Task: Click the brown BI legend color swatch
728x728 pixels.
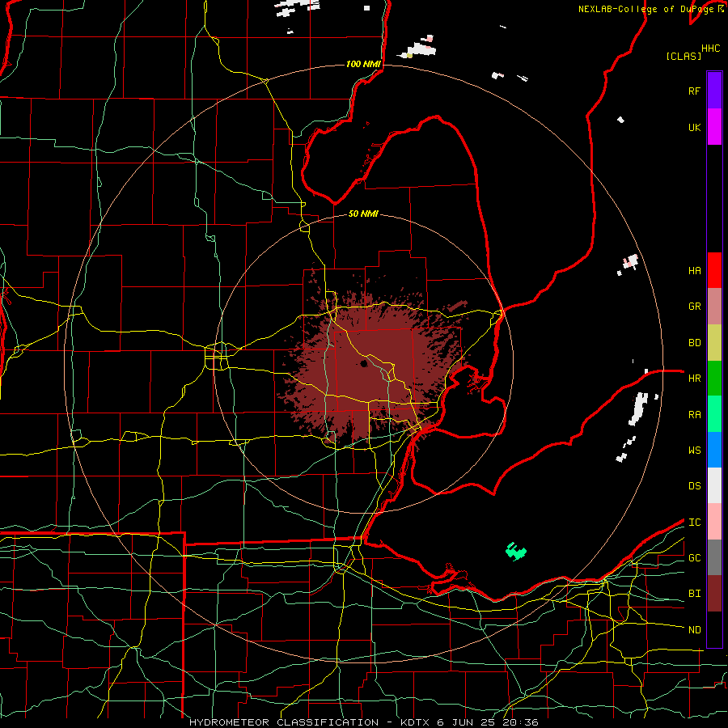Action: pos(714,594)
